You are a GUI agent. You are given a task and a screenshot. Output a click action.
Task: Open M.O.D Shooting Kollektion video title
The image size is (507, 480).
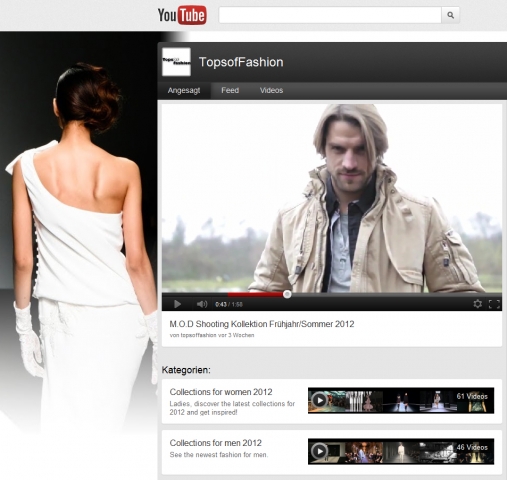(x=262, y=324)
